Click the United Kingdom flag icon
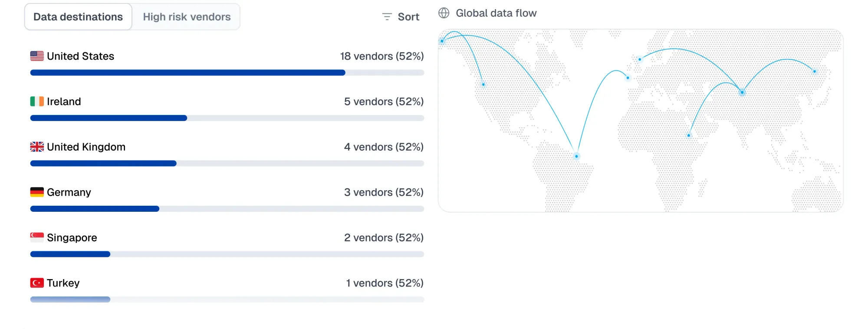The image size is (868, 329). pos(36,146)
